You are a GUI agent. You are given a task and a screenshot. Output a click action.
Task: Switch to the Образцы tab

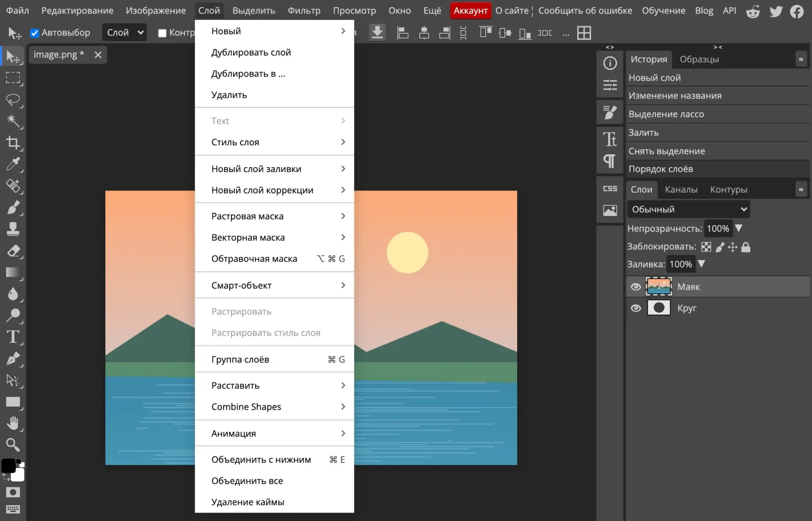[699, 59]
